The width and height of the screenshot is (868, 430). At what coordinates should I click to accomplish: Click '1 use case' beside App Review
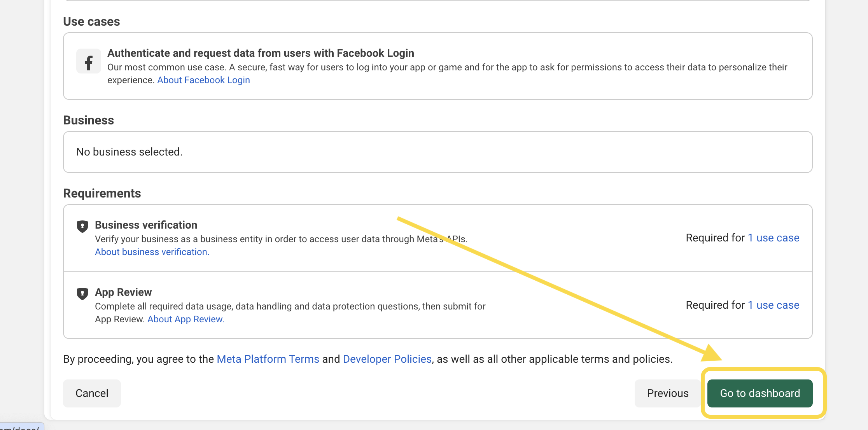point(773,305)
